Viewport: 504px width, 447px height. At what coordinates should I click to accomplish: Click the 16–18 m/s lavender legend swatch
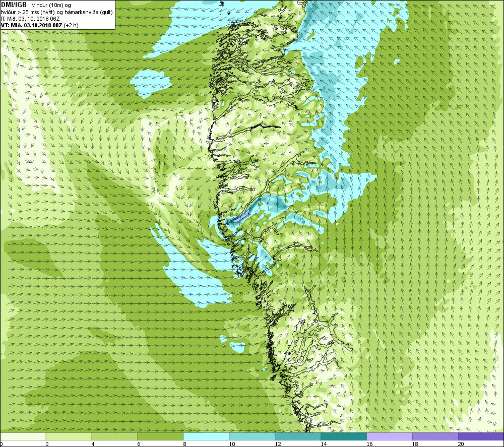tap(390, 436)
